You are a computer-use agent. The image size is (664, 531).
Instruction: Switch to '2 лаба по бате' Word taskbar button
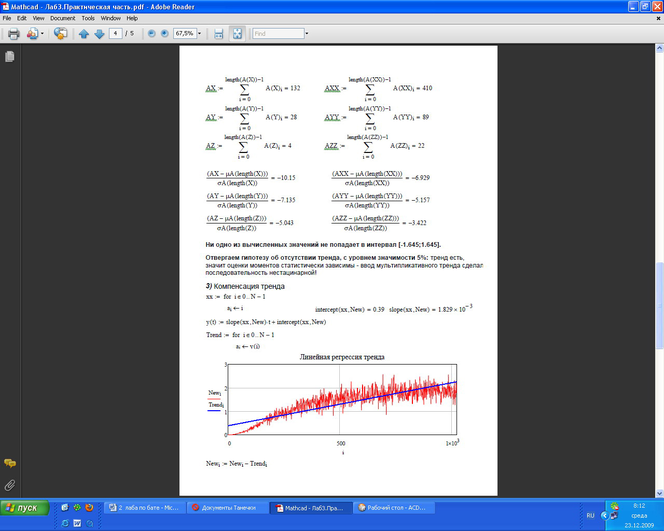click(x=144, y=508)
